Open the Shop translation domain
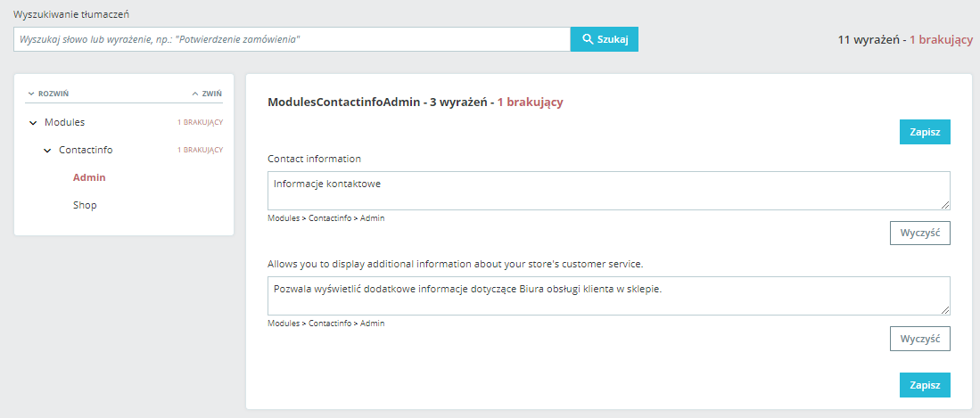The image size is (980, 418). (85, 205)
